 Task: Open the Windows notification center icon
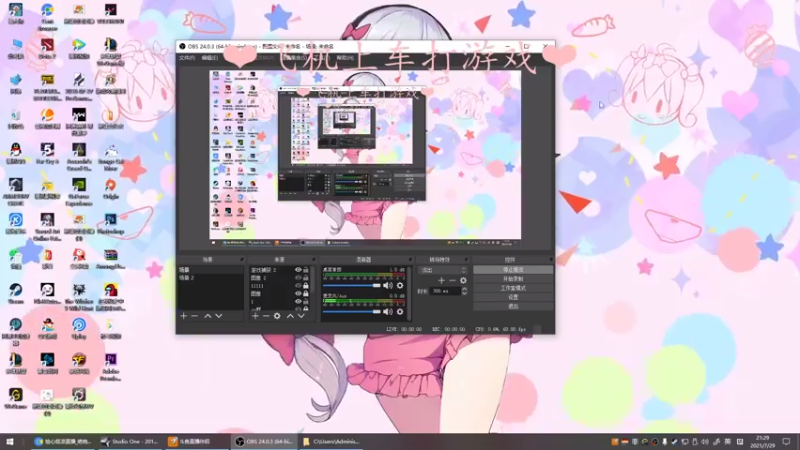[786, 441]
